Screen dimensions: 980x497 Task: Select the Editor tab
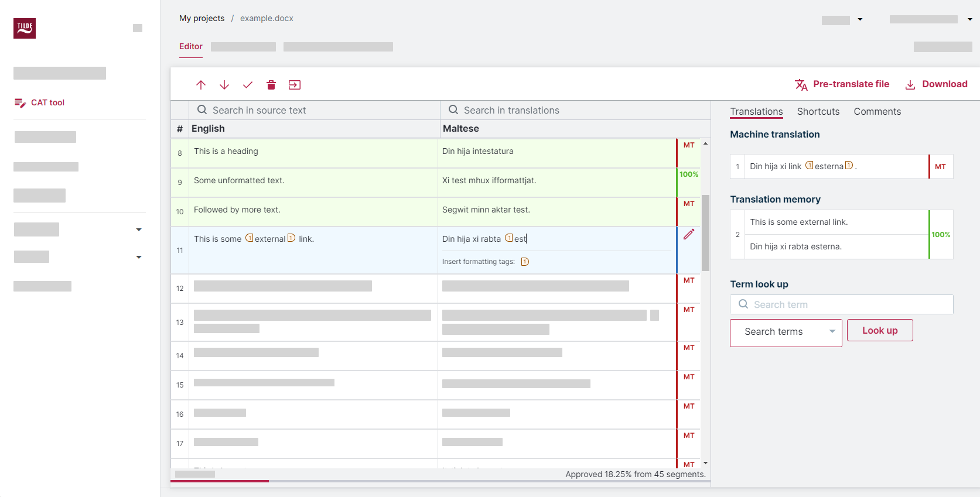(x=191, y=47)
